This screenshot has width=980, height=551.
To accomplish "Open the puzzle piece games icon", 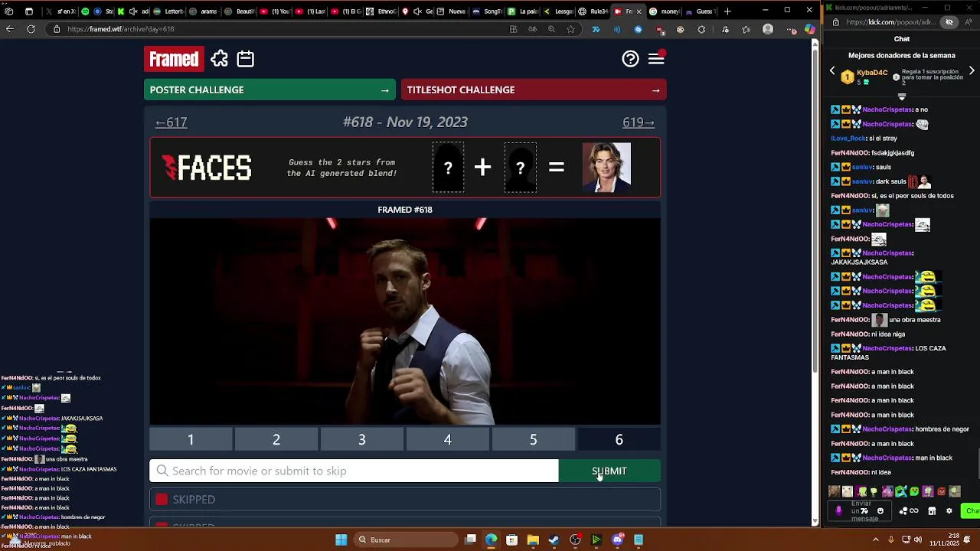I will [x=220, y=59].
